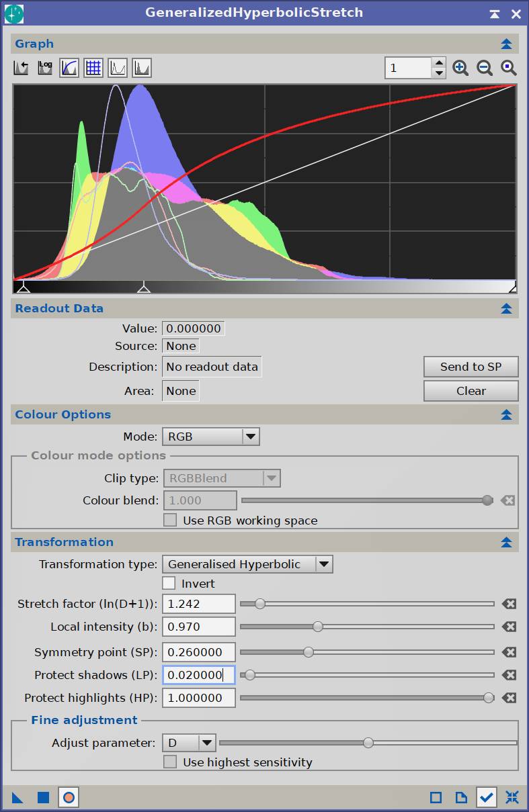Adjust the Stretch factor slider
The image size is (529, 812).
tap(367, 604)
